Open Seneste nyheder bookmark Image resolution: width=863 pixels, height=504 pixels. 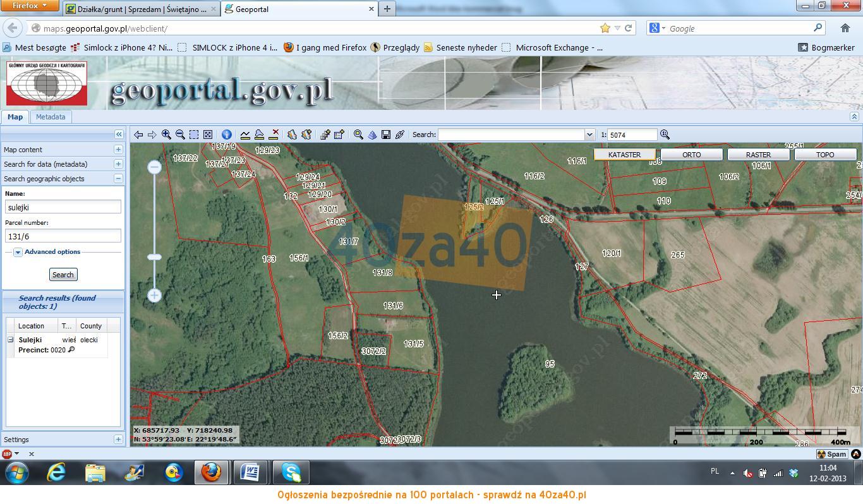click(x=461, y=47)
